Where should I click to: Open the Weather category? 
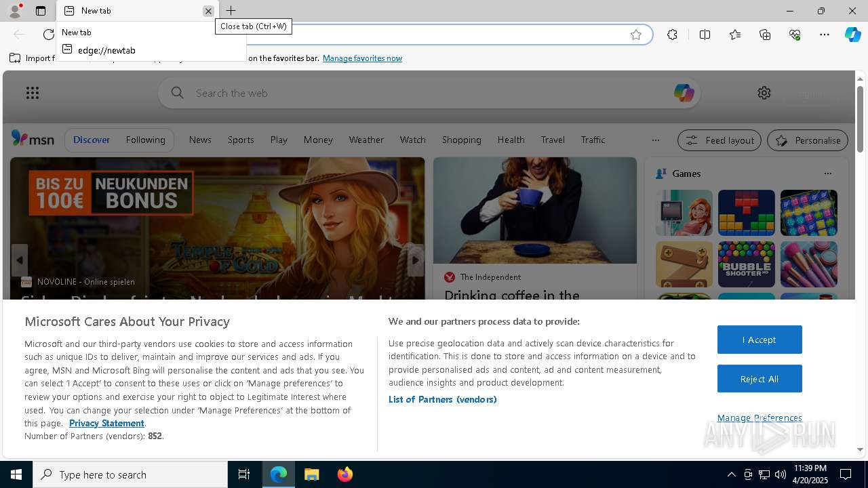click(366, 140)
